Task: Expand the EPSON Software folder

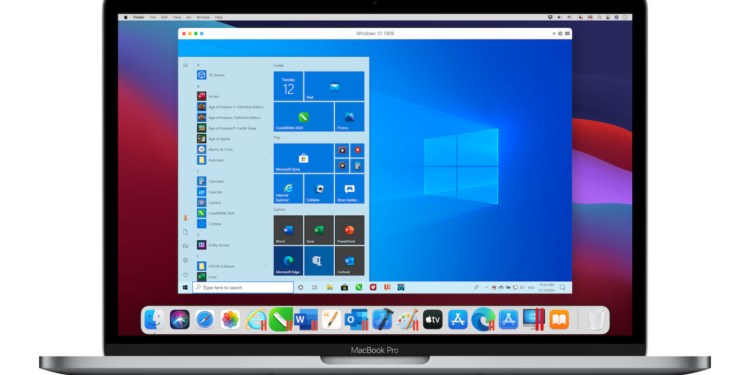Action: click(232, 266)
